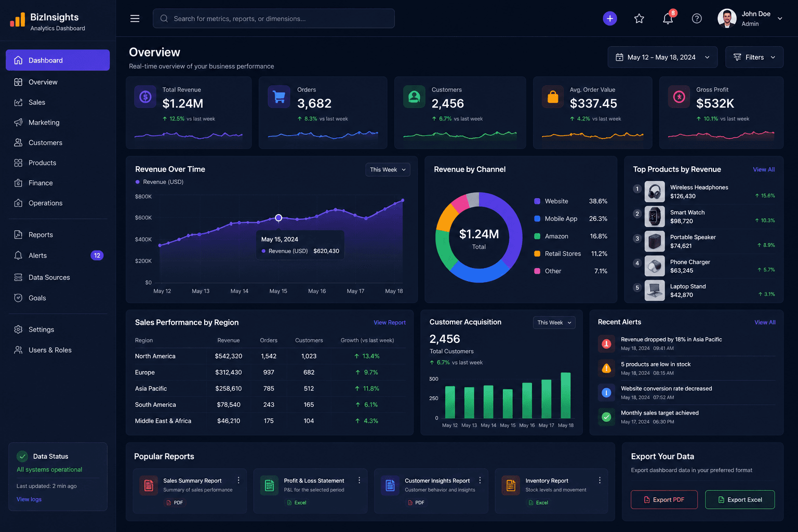The height and width of the screenshot is (532, 798).
Task: Open Alerts with 12 badge
Action: pos(58,256)
